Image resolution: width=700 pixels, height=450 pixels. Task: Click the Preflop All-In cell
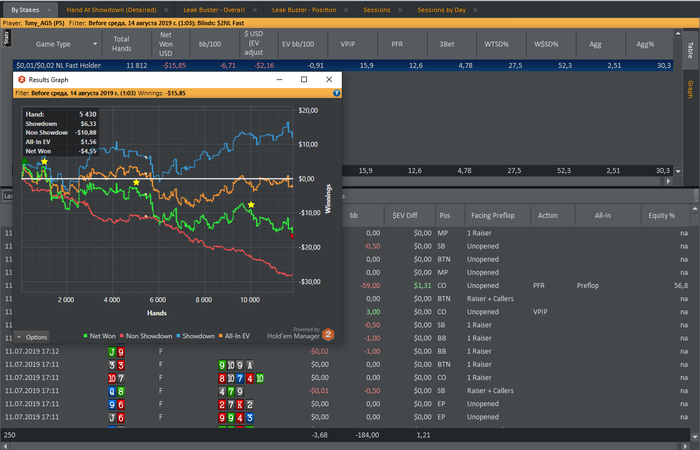coord(588,286)
